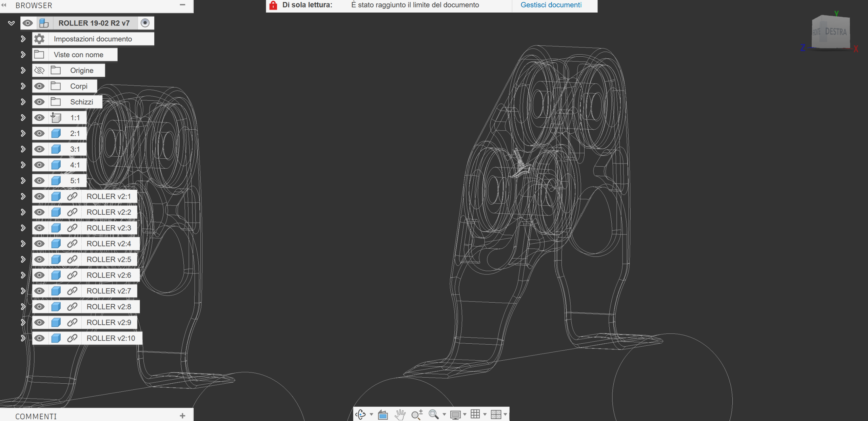Image resolution: width=868 pixels, height=421 pixels.
Task: Click the Grid and Snaps icon
Action: click(x=475, y=414)
